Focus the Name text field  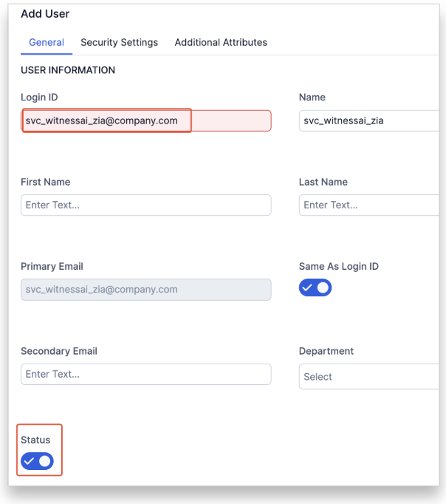coord(369,120)
